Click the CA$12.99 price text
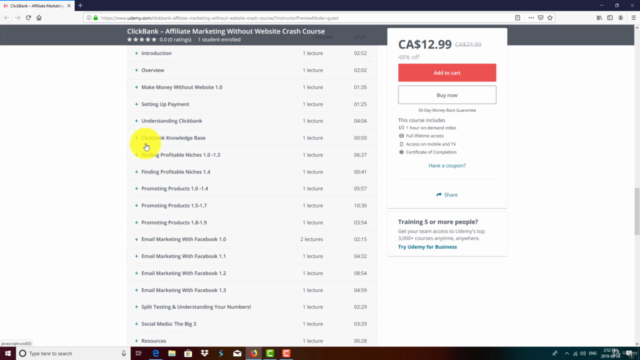Screen dimensions: 640x360 425,44
